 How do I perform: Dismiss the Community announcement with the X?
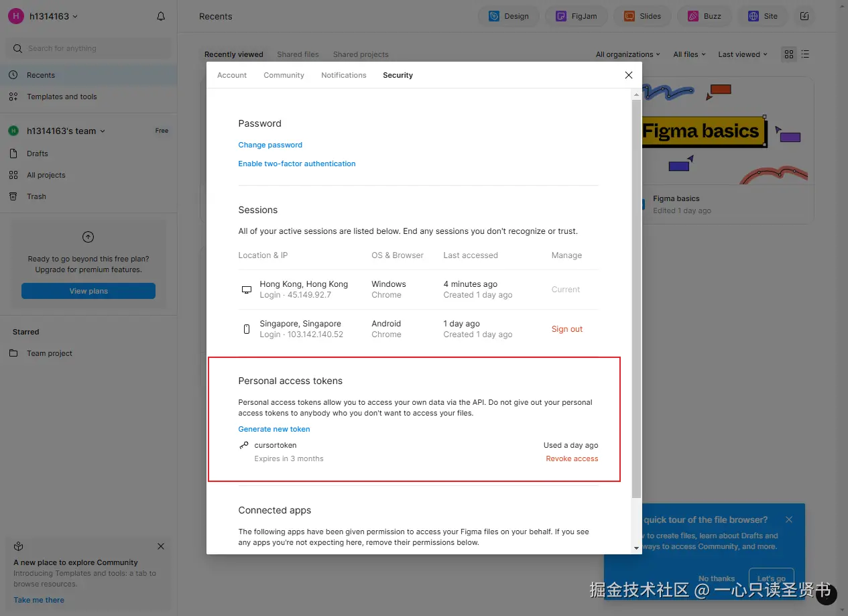[x=161, y=546]
